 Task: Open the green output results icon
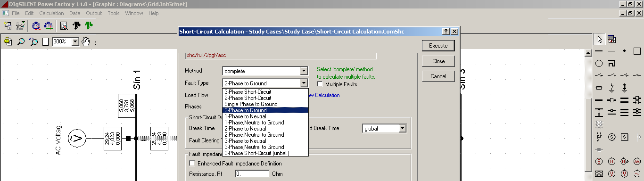[89, 26]
